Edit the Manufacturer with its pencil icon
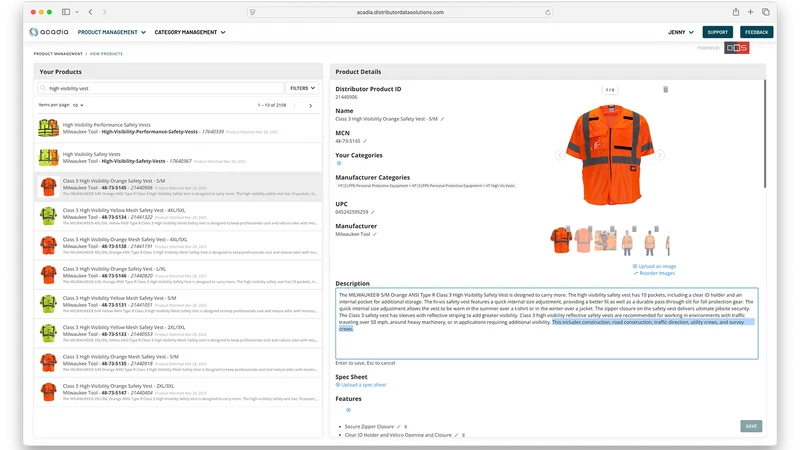 pyautogui.click(x=374, y=234)
